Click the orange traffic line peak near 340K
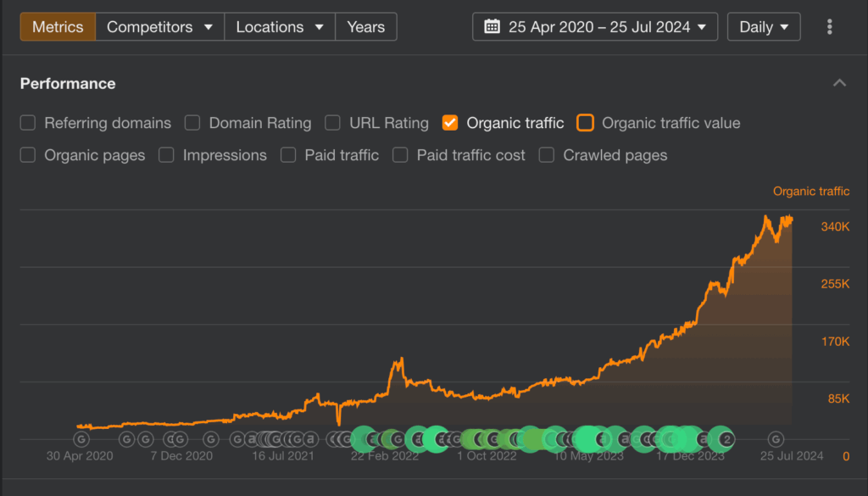868x496 pixels. pyautogui.click(x=766, y=216)
